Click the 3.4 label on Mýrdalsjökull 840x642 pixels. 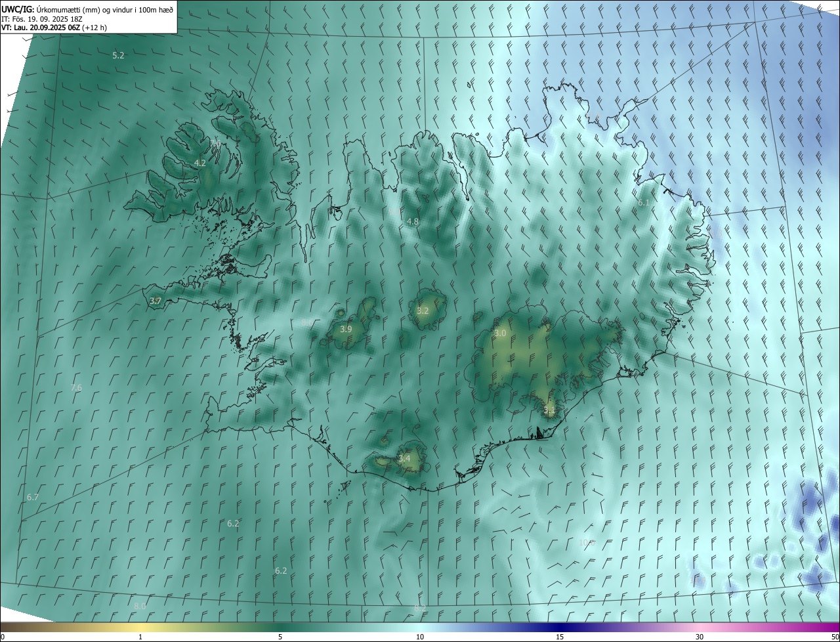point(404,458)
